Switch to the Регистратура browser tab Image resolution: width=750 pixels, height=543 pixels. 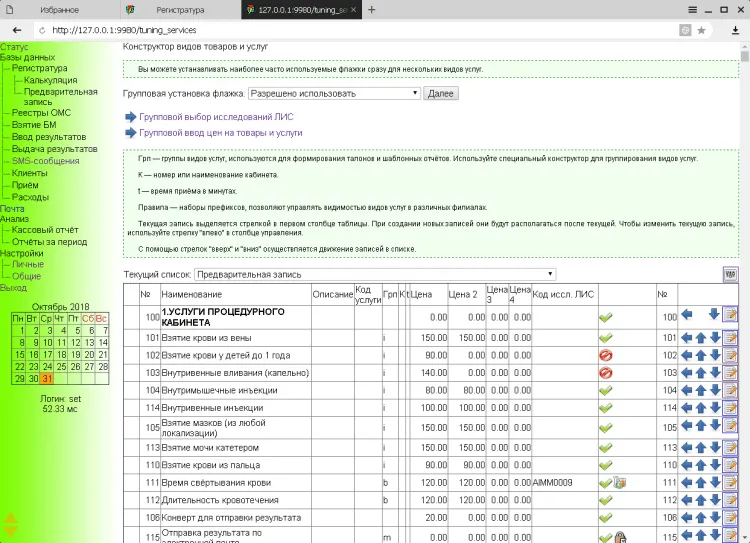pos(180,10)
